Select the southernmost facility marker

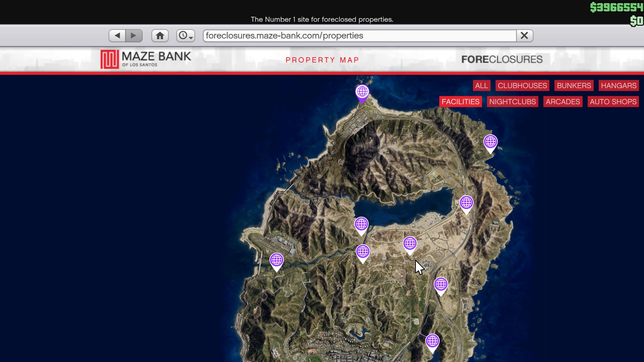pos(432,342)
